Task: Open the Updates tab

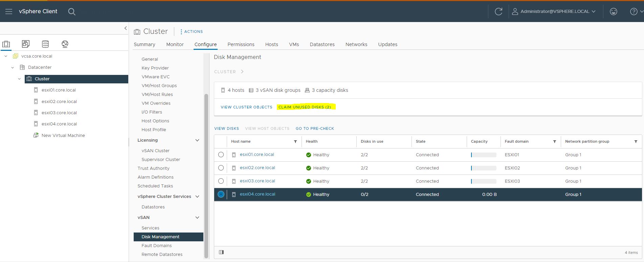Action: [388, 44]
